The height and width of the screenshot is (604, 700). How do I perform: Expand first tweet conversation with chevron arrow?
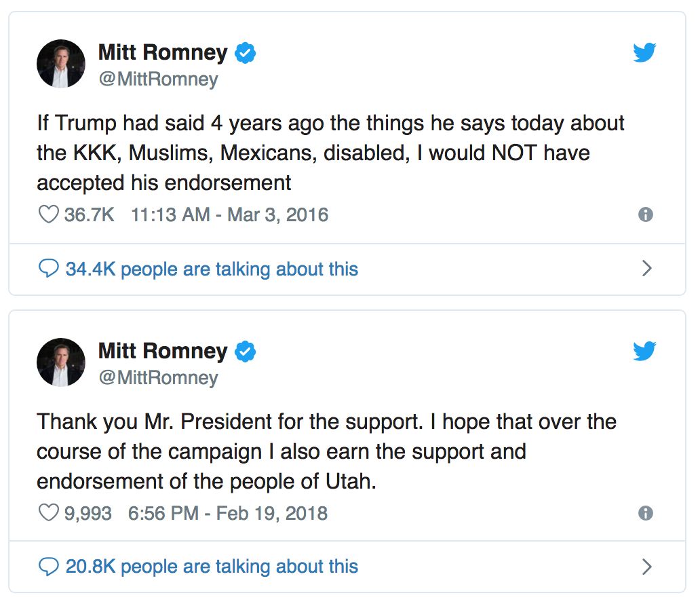pyautogui.click(x=646, y=269)
